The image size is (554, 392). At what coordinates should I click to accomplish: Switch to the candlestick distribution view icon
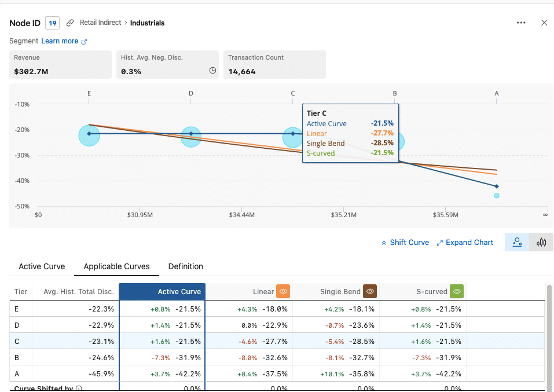tap(541, 242)
